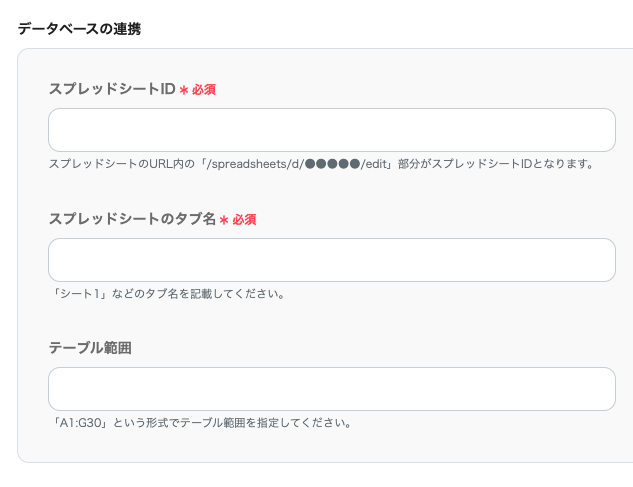This screenshot has width=633, height=487.
Task: Focus the スプレッドシートのタブ名 text box
Action: tap(331, 260)
